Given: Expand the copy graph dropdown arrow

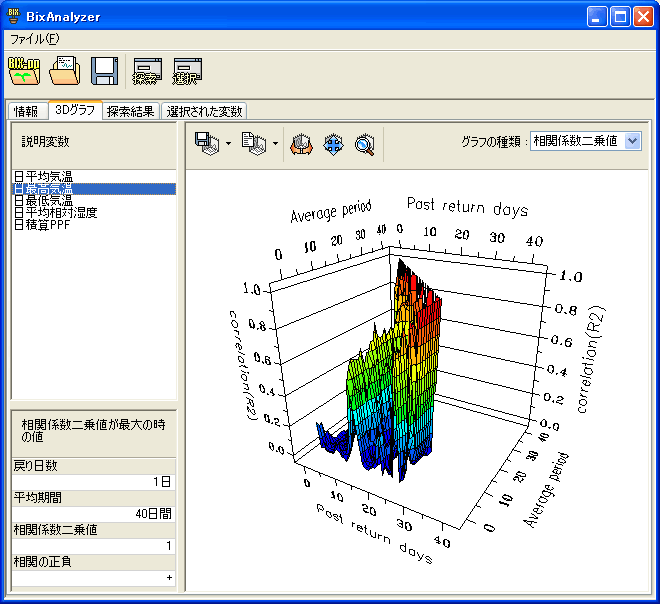Looking at the screenshot, I should pyautogui.click(x=275, y=144).
